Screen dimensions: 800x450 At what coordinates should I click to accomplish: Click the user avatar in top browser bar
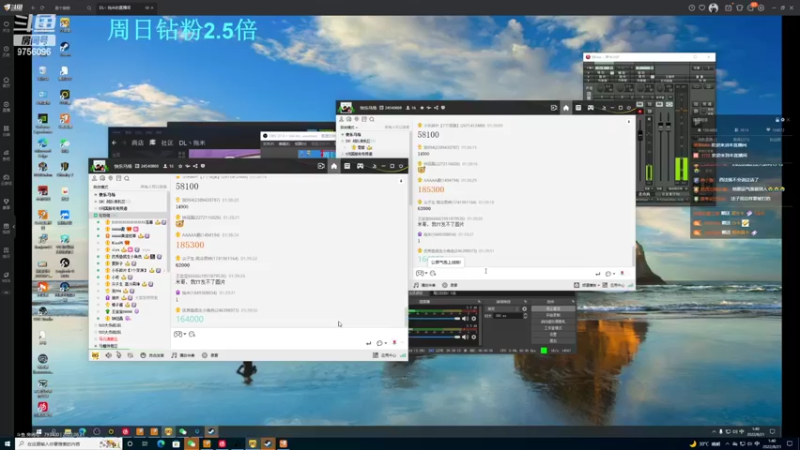713,8
